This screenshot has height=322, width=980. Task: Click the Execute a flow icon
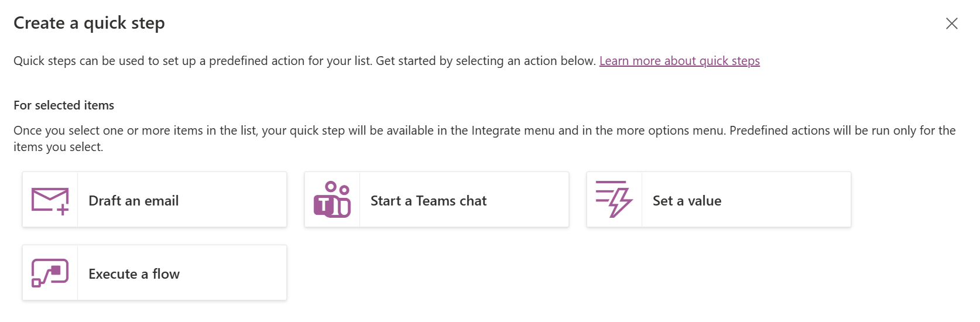pyautogui.click(x=50, y=273)
